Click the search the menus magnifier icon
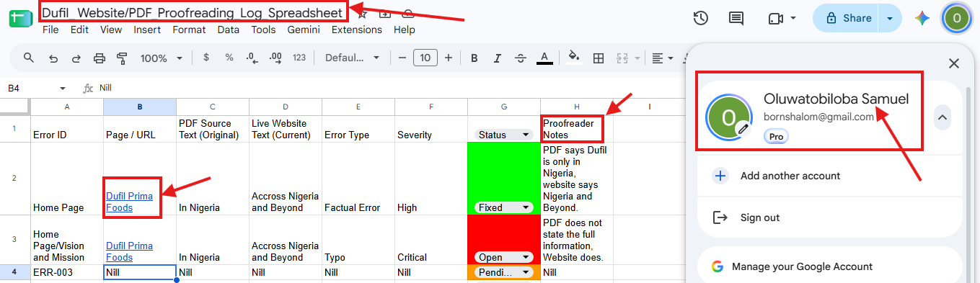The image size is (980, 283). (x=29, y=58)
